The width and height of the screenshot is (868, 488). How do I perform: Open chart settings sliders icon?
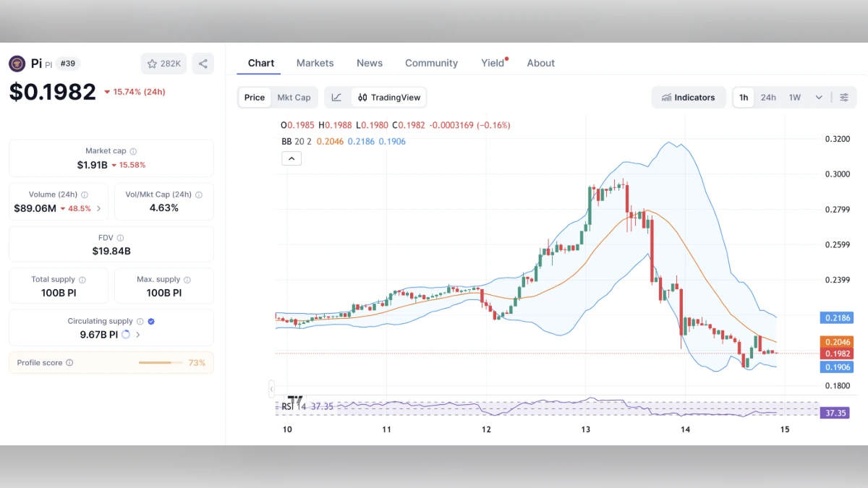844,98
